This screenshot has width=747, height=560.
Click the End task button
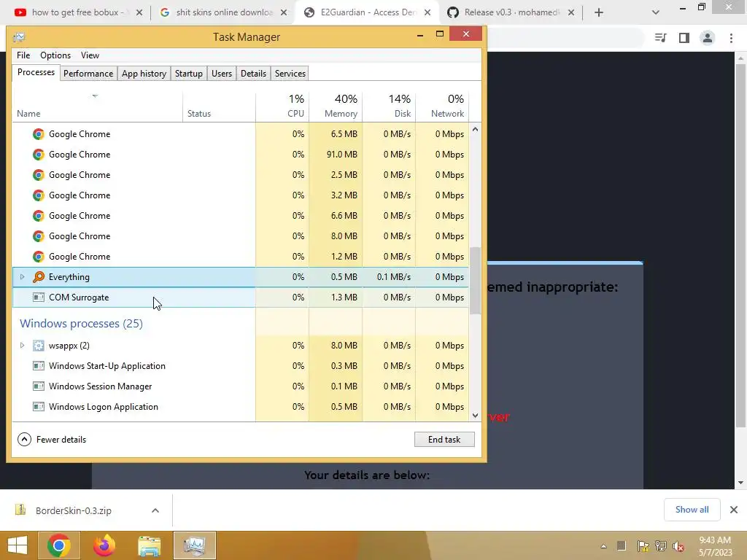[x=444, y=439]
